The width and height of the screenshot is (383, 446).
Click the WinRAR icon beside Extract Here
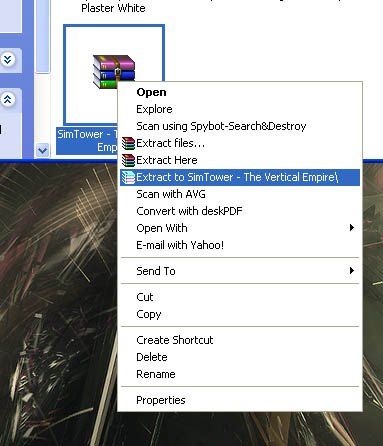128,160
